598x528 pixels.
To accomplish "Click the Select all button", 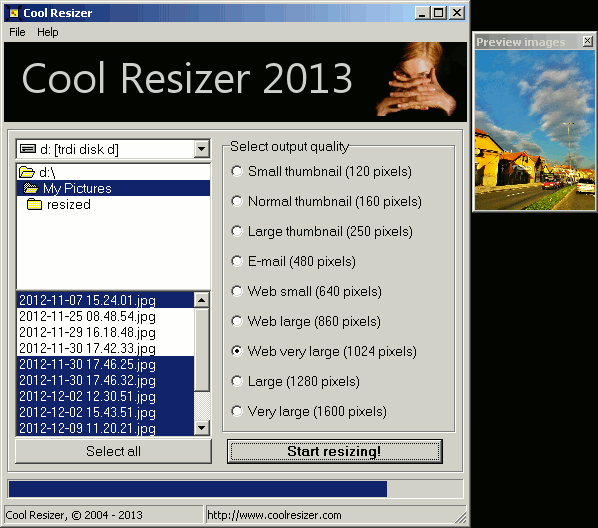I will click(113, 451).
